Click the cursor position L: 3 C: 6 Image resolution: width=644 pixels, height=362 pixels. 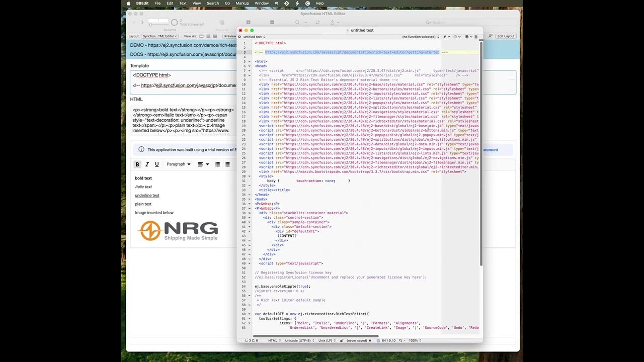pyautogui.click(x=252, y=340)
